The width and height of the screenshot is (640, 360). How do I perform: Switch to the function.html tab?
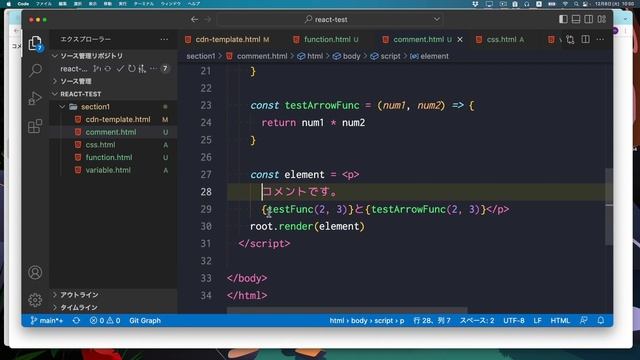[326, 40]
